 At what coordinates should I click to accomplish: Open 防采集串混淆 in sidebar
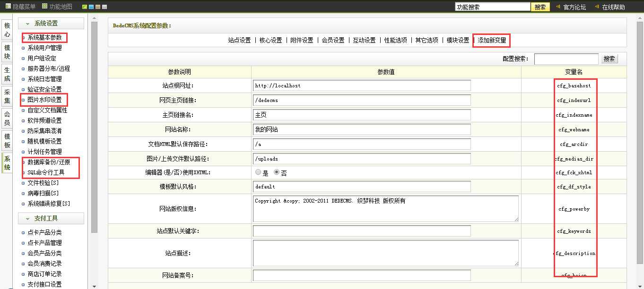pyautogui.click(x=44, y=131)
